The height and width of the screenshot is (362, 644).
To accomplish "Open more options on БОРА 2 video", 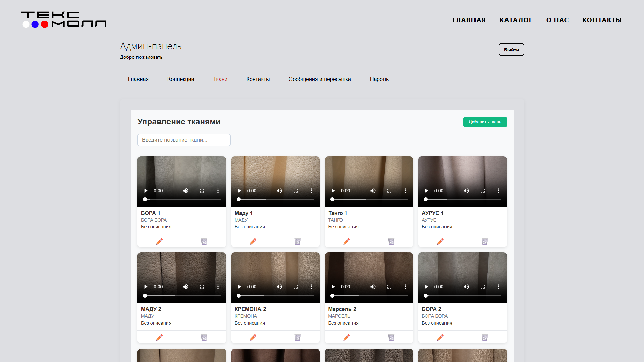I will pyautogui.click(x=499, y=287).
